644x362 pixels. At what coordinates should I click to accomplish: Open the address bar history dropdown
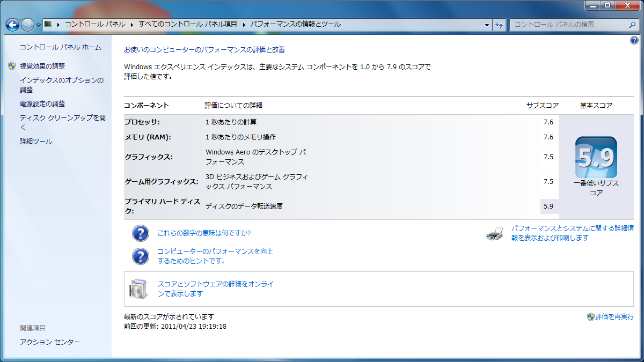coord(487,25)
